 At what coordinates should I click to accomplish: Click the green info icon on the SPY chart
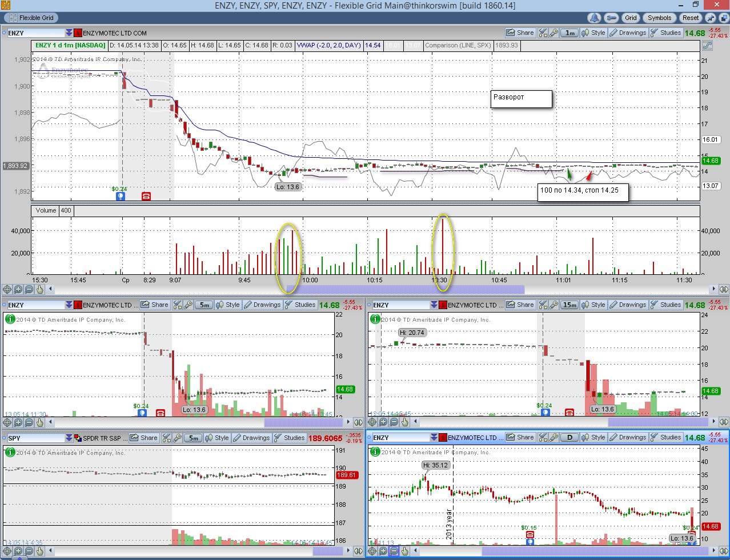tap(10, 451)
